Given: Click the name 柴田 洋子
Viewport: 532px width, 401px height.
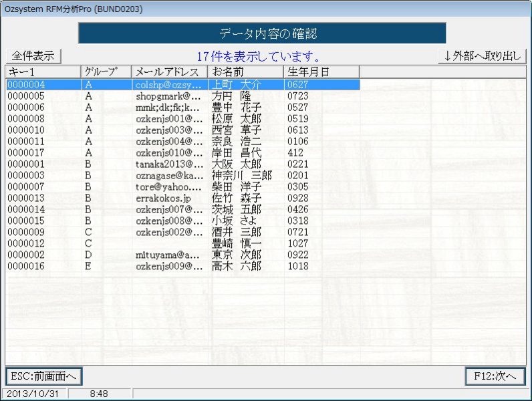Looking at the screenshot, I should click(237, 186).
